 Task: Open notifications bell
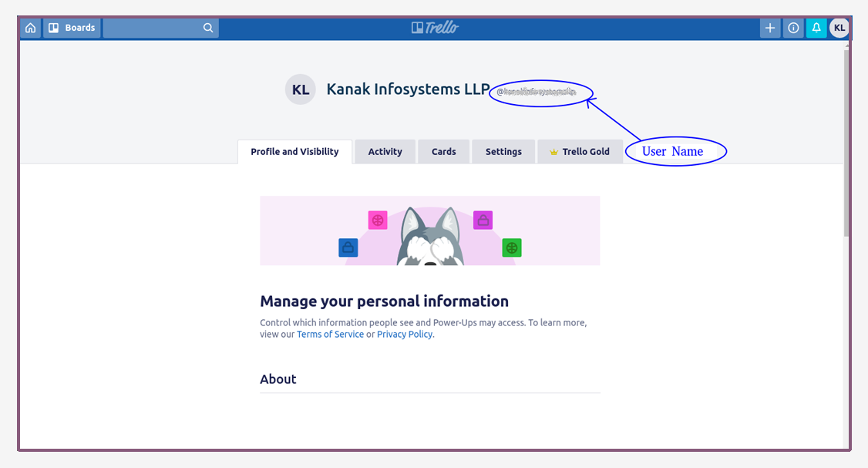coord(816,28)
